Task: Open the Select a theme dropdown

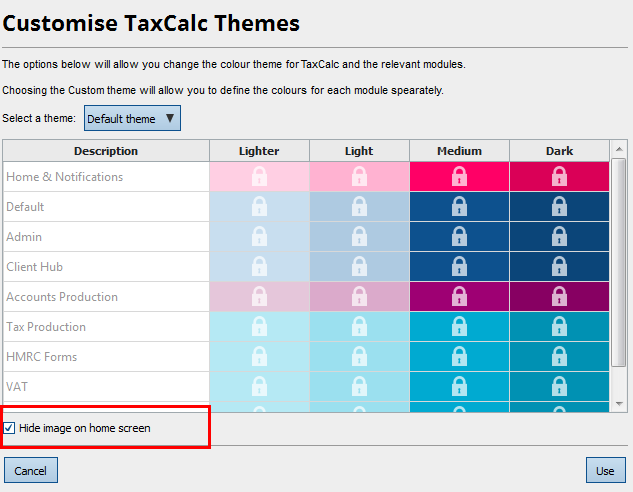Action: pos(132,118)
